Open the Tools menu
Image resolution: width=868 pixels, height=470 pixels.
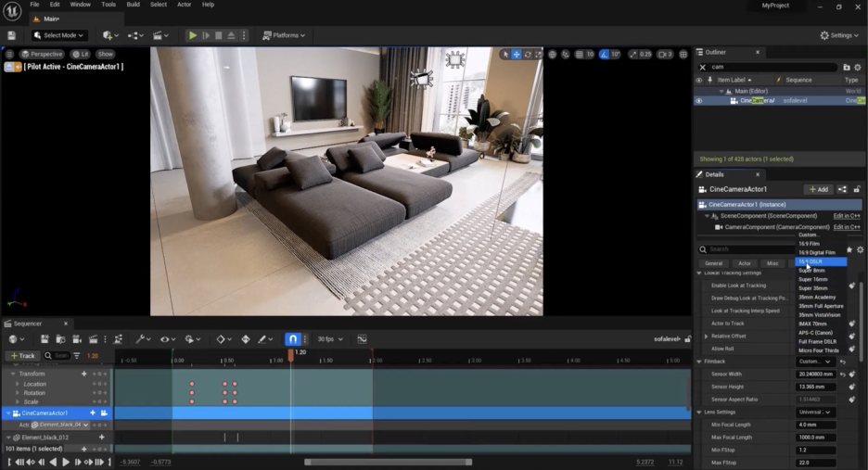coord(108,5)
